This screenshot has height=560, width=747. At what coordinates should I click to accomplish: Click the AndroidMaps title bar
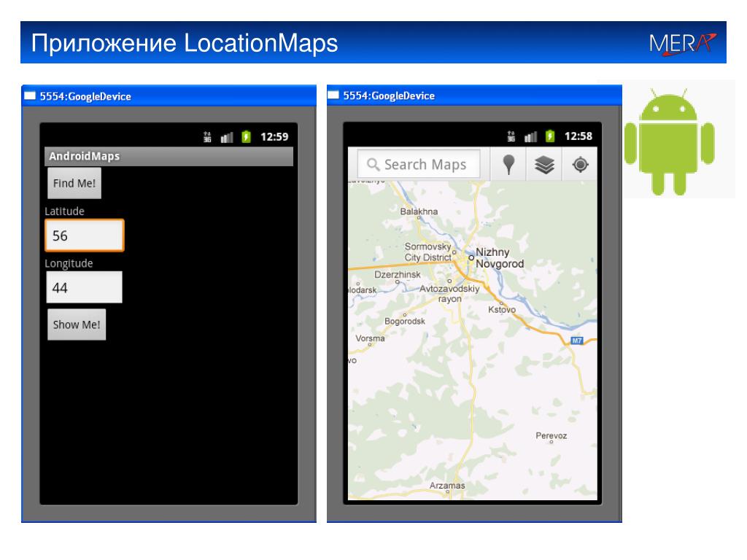pyautogui.click(x=169, y=156)
